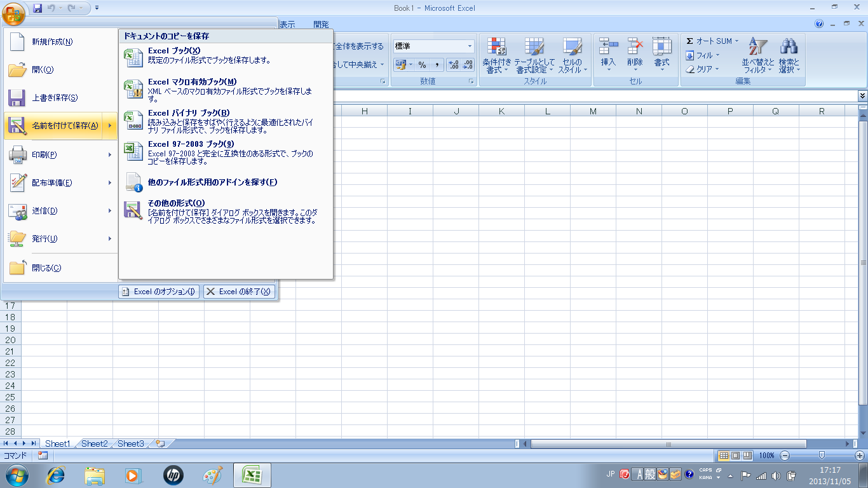Image resolution: width=868 pixels, height=488 pixels.
Task: Expand the Print (印刷) submenu arrow
Action: tap(110, 154)
